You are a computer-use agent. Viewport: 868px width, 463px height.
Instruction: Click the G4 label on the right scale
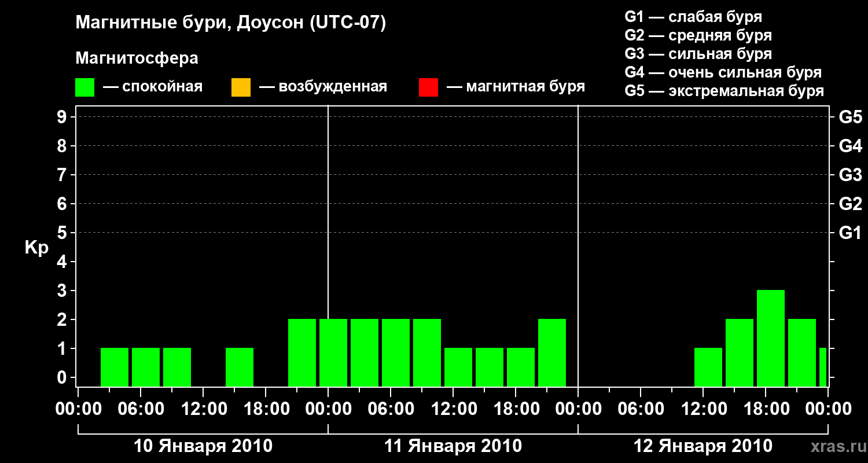click(850, 146)
